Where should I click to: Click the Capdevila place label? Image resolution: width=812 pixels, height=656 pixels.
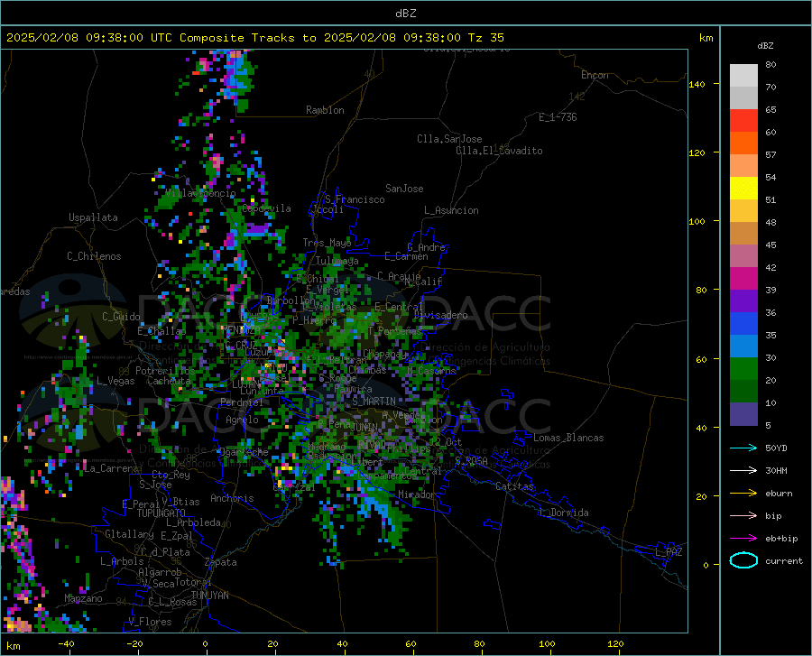tap(266, 208)
